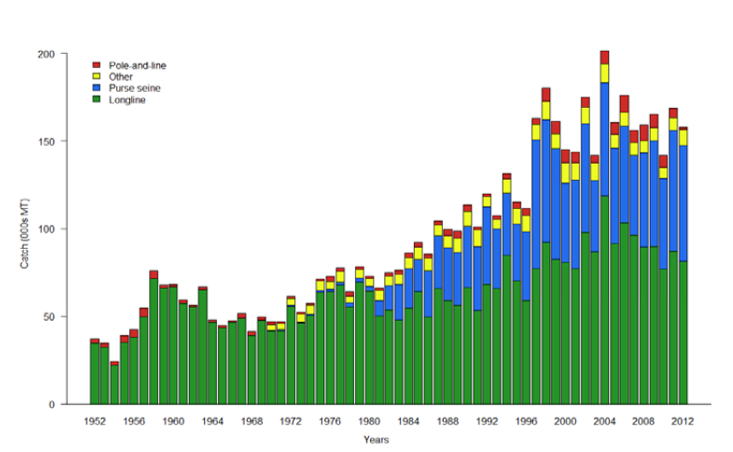Click the 1968 x-axis tick label

[252, 421]
